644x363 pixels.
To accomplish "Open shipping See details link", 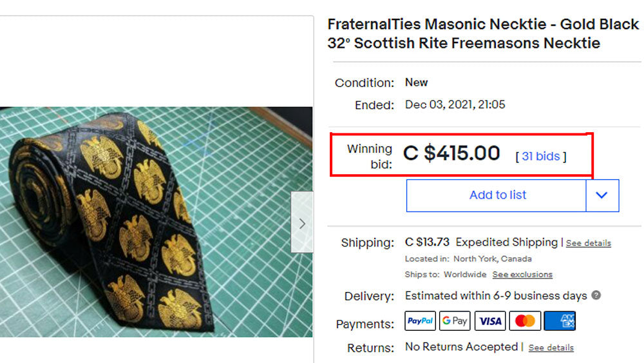I will 588,243.
